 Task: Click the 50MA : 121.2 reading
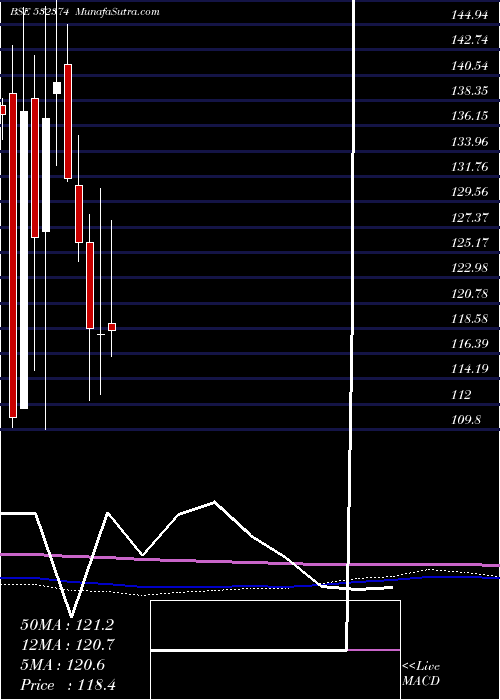point(67,625)
